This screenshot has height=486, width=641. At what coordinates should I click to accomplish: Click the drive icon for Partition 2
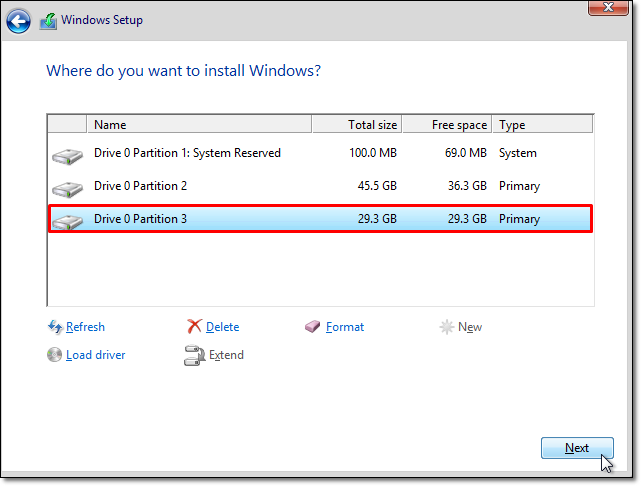[67, 189]
